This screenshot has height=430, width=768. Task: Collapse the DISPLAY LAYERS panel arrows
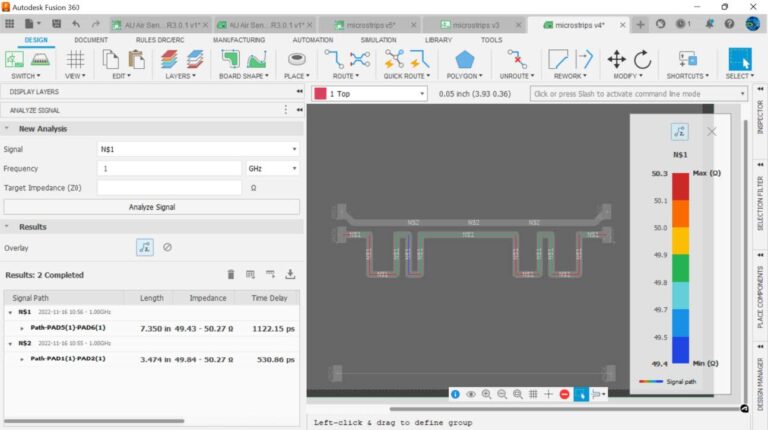[x=299, y=92]
